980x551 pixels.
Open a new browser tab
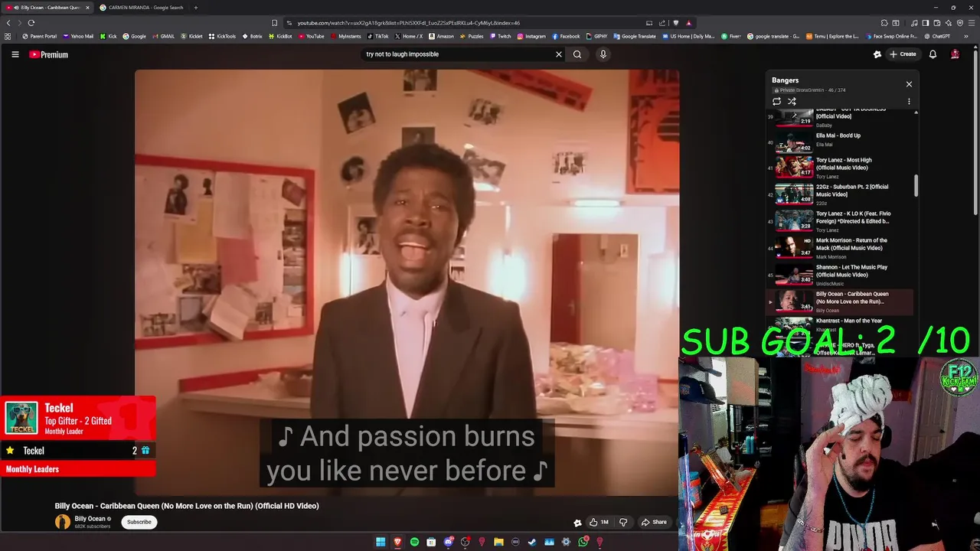click(195, 8)
